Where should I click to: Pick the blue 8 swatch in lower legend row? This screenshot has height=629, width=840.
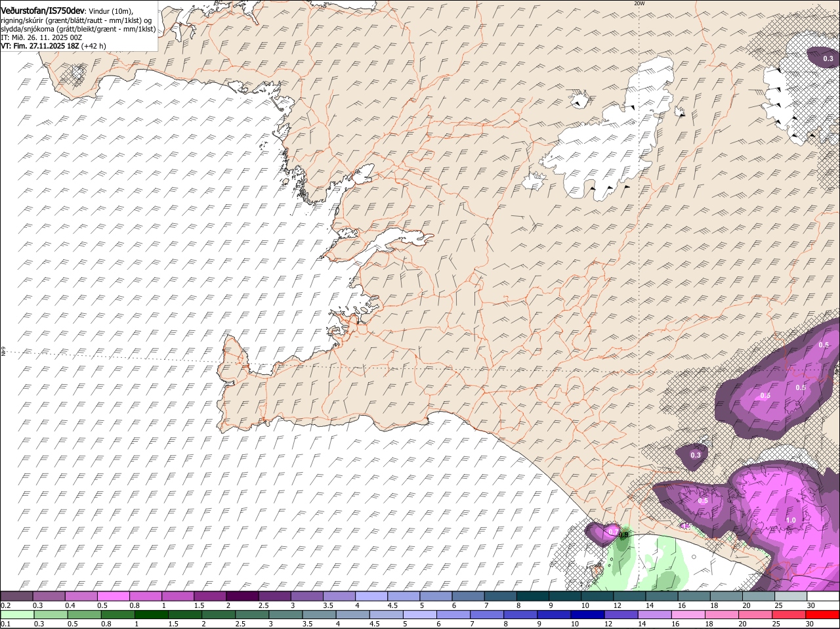(521, 615)
